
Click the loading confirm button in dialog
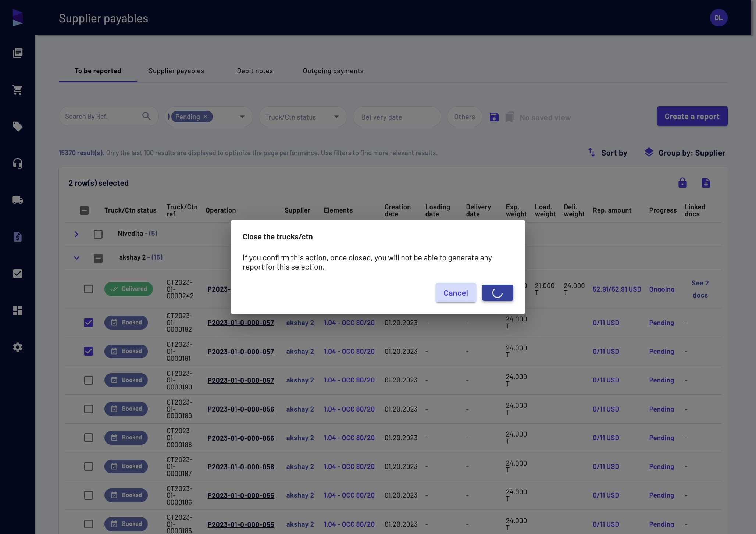(498, 293)
